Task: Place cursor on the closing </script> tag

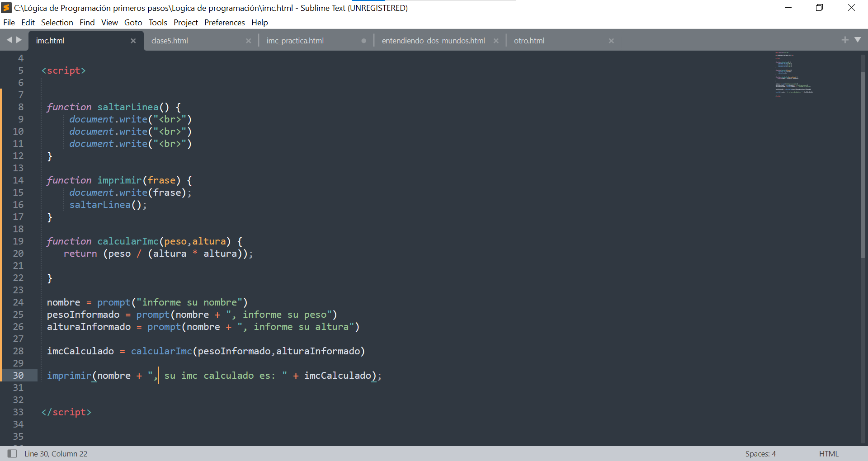Action: 66,412
